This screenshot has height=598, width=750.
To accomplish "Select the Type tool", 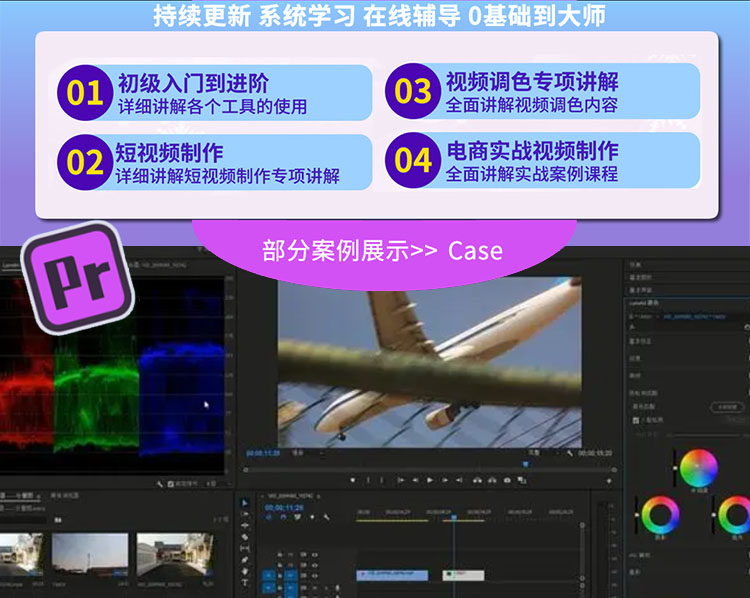I will [x=244, y=583].
